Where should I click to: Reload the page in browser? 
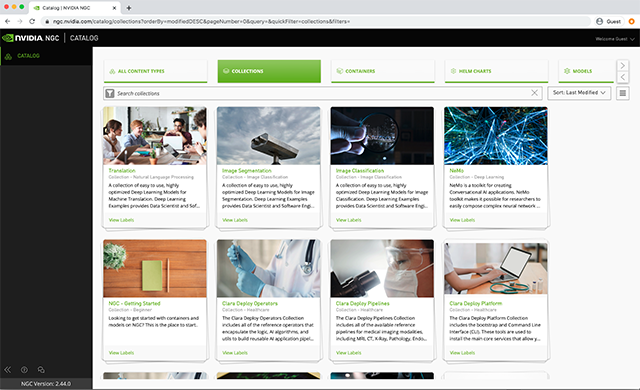coord(32,21)
